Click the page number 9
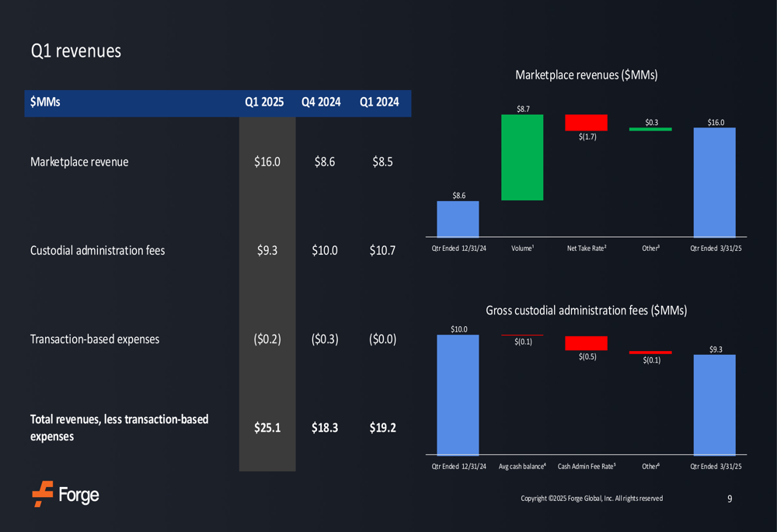This screenshot has height=532, width=777. [x=730, y=499]
